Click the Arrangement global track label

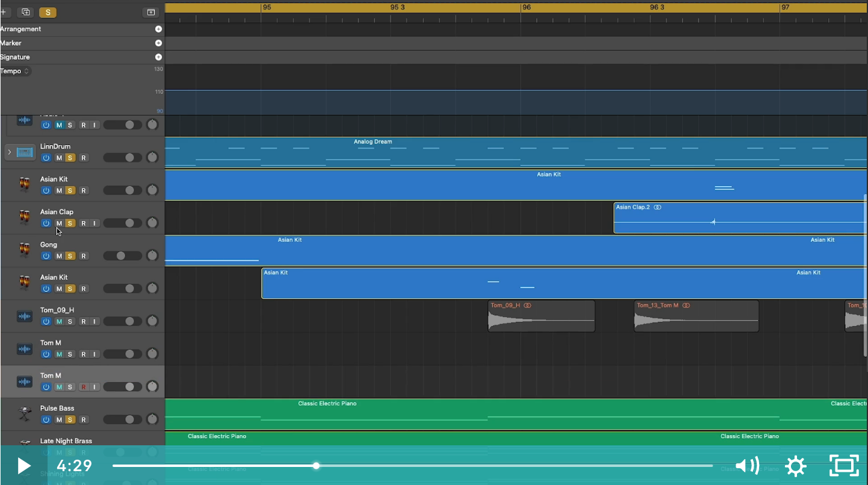20,29
